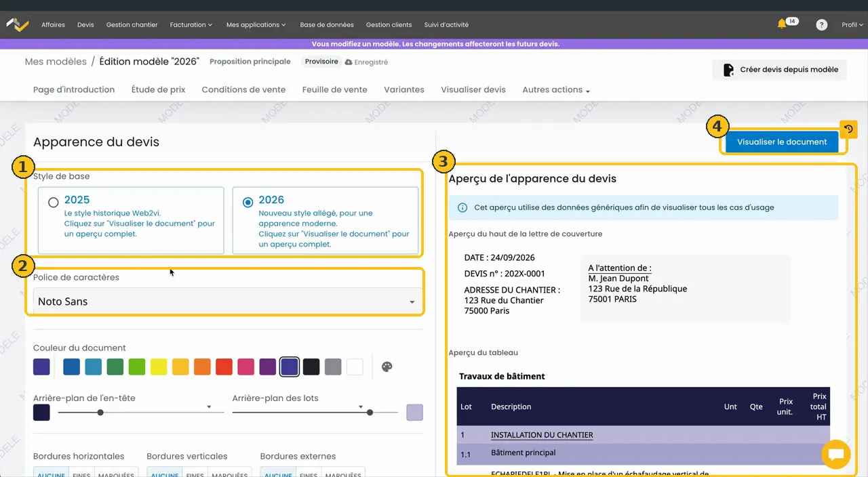Click the "M. Jean Dupont" recipient line
The height and width of the screenshot is (477, 868).
(618, 278)
